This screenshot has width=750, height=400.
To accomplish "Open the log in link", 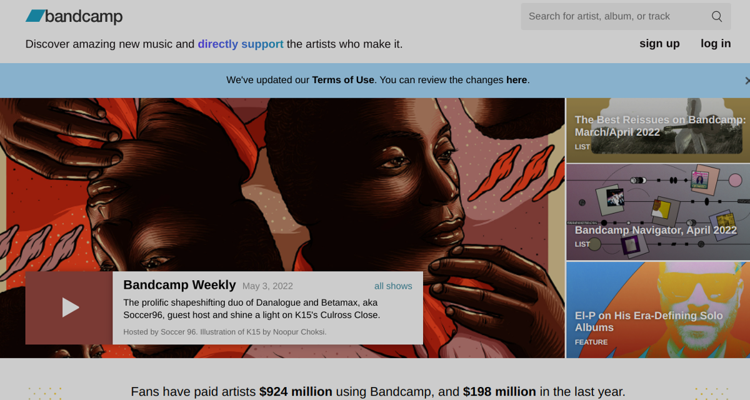I will click(716, 44).
